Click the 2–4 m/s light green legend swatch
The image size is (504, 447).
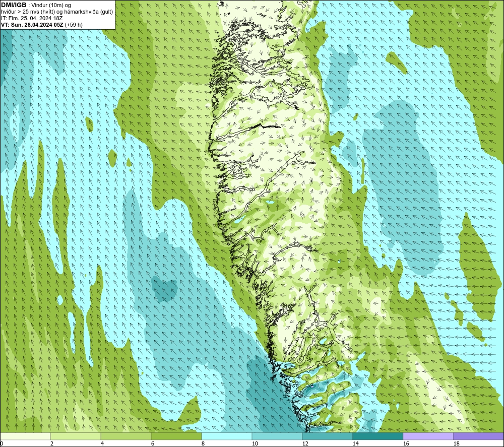tap(76, 436)
